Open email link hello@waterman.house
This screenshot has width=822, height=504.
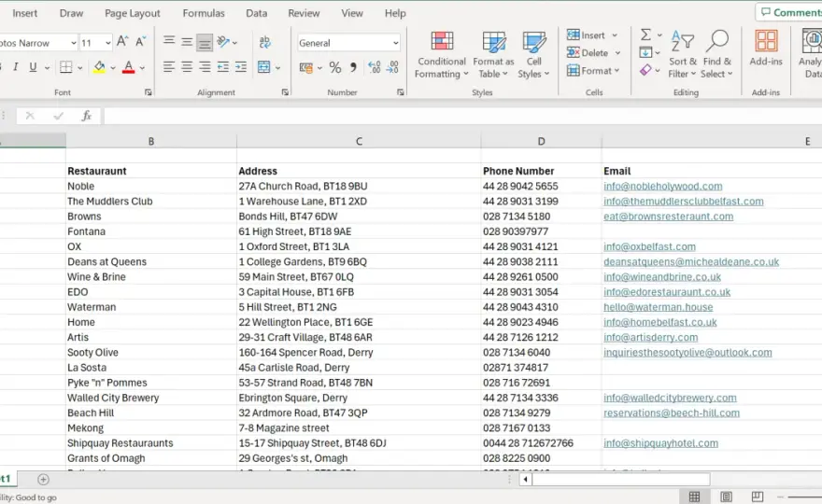[658, 307]
